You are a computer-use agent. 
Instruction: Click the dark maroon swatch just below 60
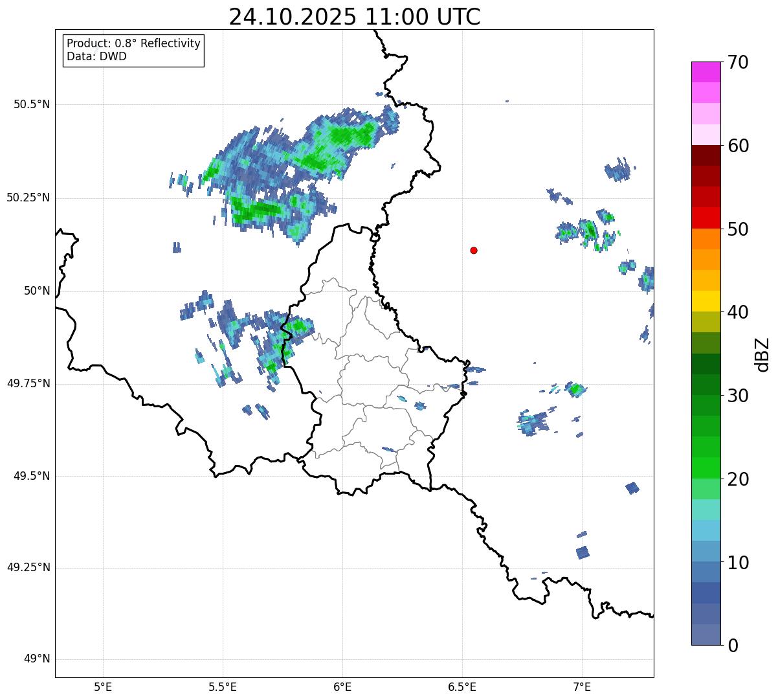pos(706,155)
